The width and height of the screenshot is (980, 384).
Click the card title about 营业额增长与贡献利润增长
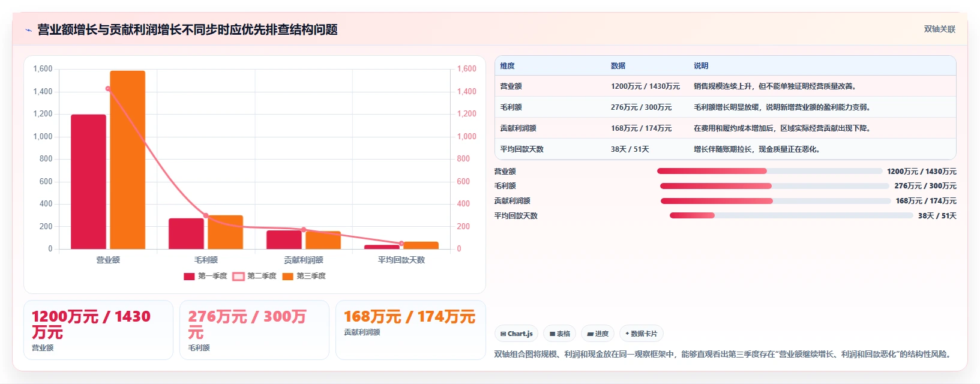click(187, 29)
